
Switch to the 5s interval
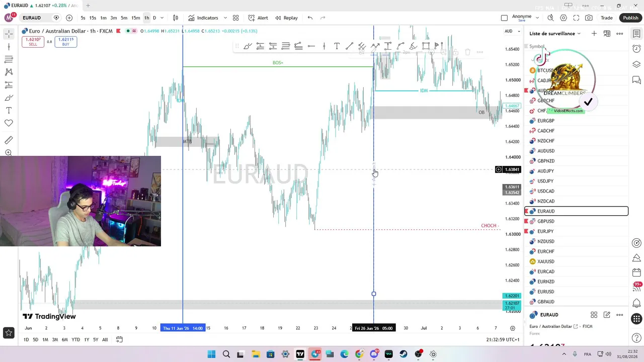click(83, 18)
